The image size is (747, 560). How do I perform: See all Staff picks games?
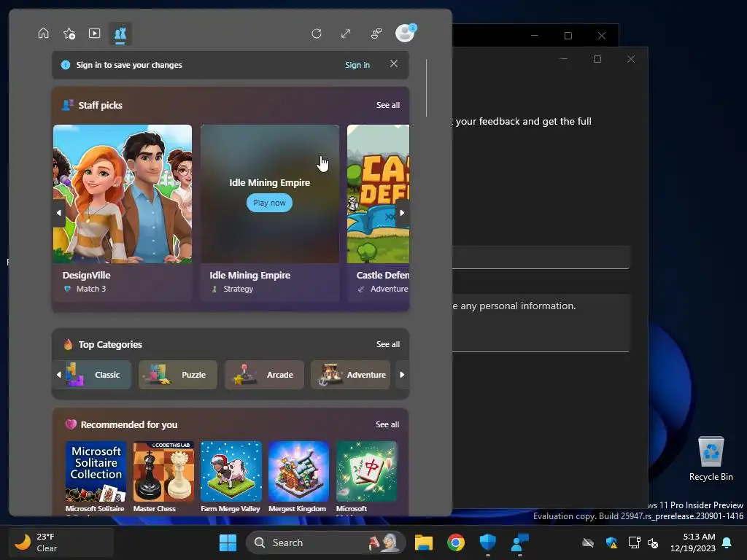click(388, 105)
